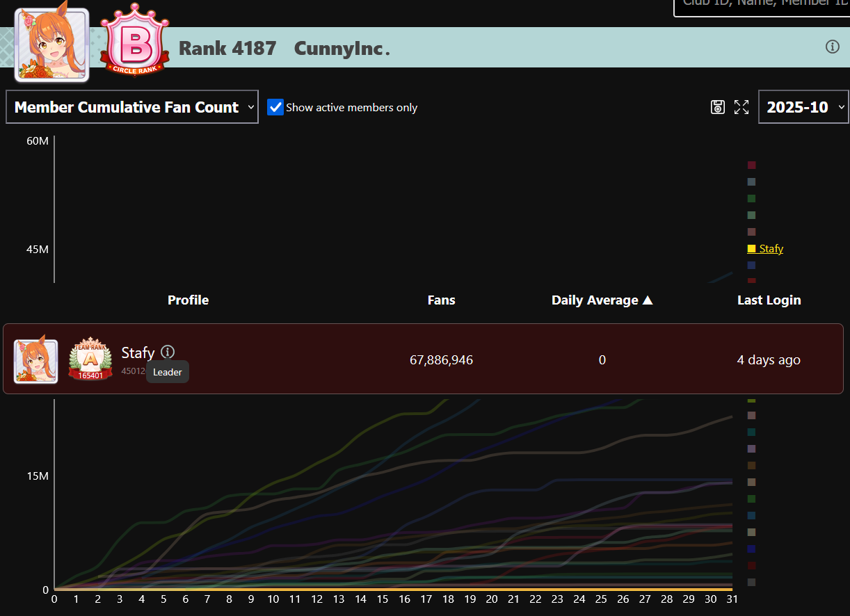Image resolution: width=850 pixels, height=616 pixels.
Task: Open the info icon in the club header
Action: coord(832,47)
